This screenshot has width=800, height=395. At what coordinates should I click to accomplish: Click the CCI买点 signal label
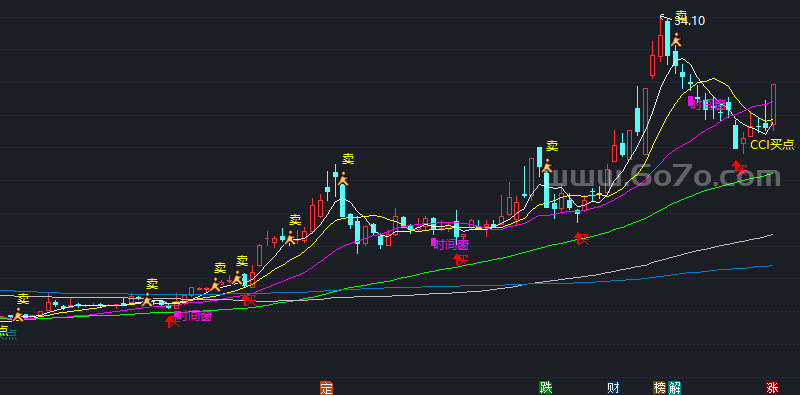point(772,144)
